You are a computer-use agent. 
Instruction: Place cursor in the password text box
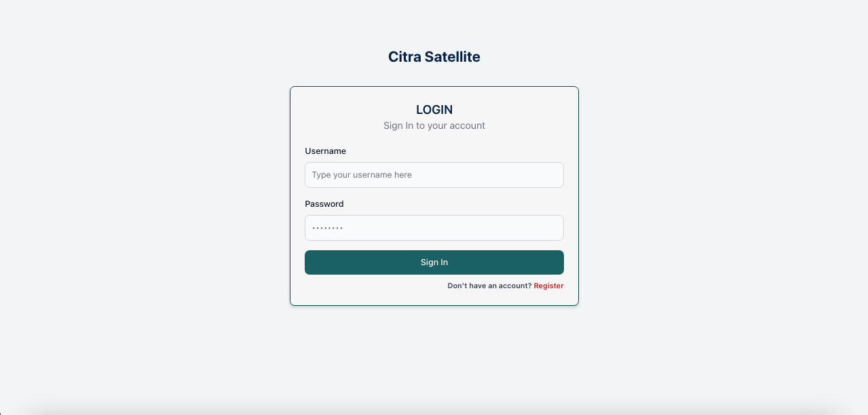434,228
